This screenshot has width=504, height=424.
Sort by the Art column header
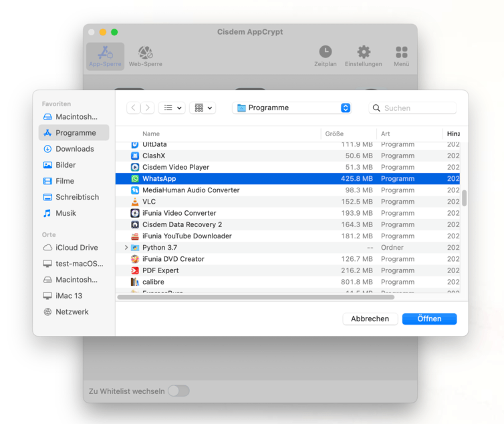click(386, 134)
